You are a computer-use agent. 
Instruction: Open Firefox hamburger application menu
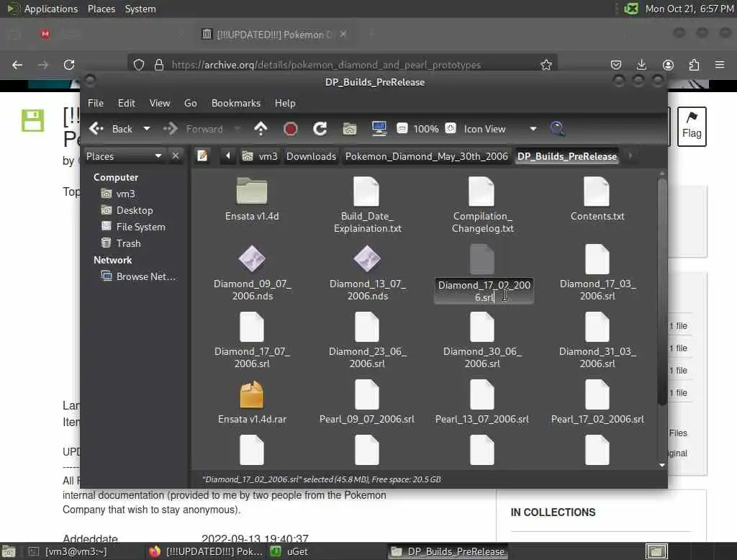[719, 64]
